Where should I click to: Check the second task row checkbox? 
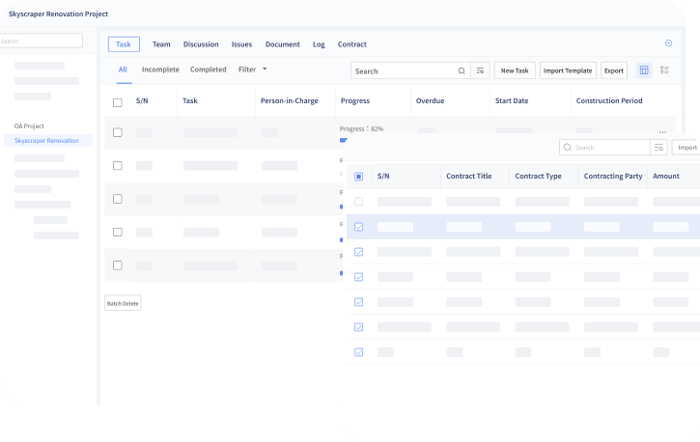click(117, 165)
